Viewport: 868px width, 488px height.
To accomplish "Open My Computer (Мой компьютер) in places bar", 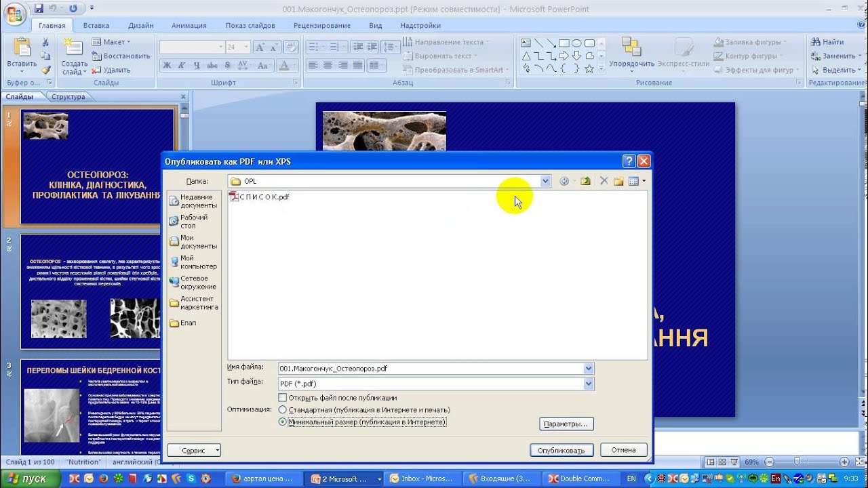I will coord(193,262).
